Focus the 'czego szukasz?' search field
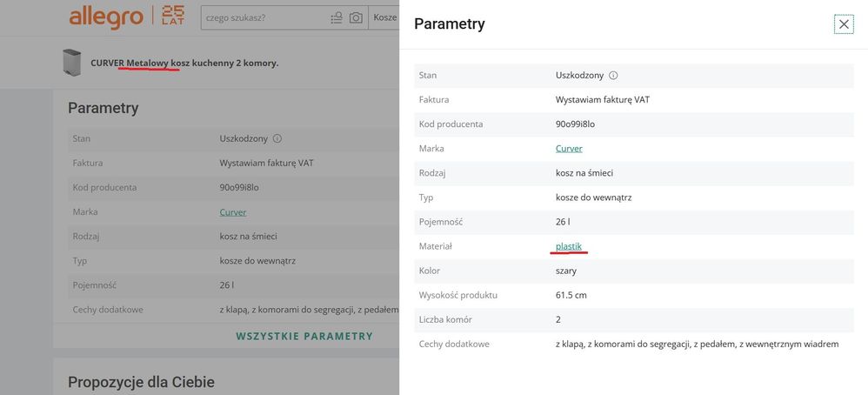The image size is (868, 395). click(261, 17)
